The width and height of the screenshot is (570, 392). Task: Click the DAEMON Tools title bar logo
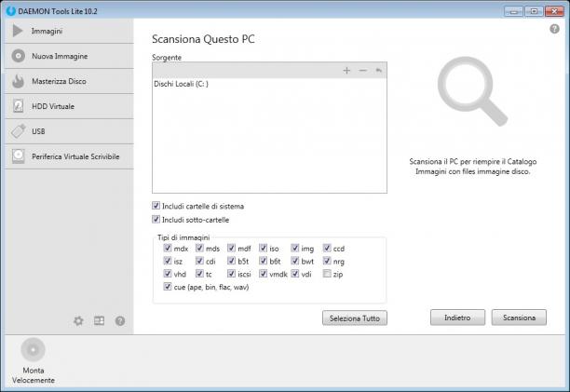point(11,11)
